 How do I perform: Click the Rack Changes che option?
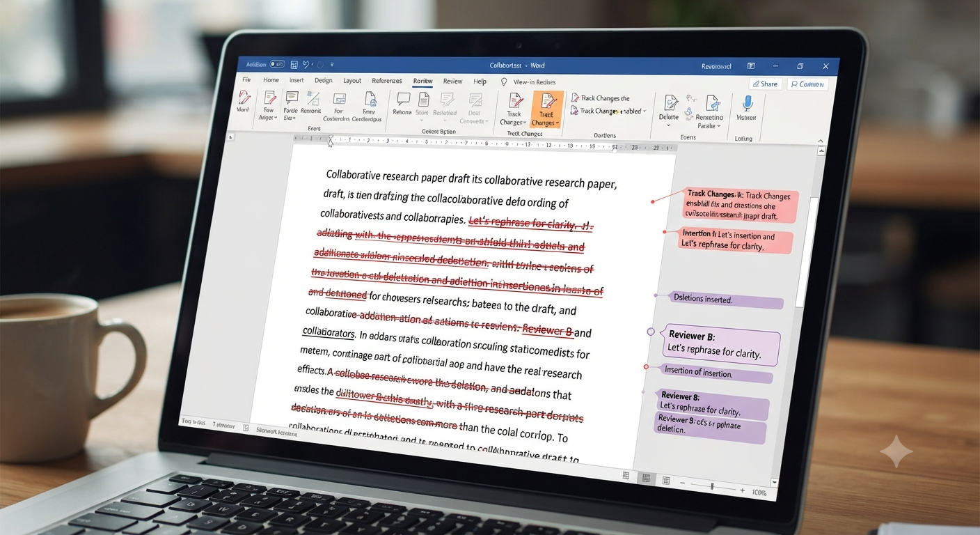pos(600,98)
